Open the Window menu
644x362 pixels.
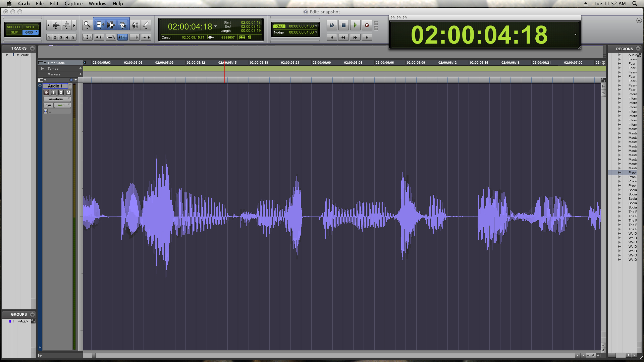tap(98, 3)
